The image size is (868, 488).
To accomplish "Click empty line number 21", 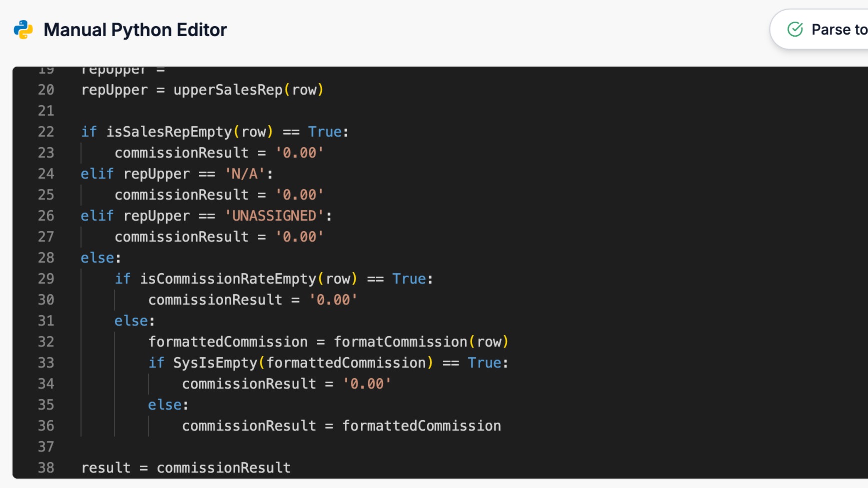I will [x=46, y=111].
